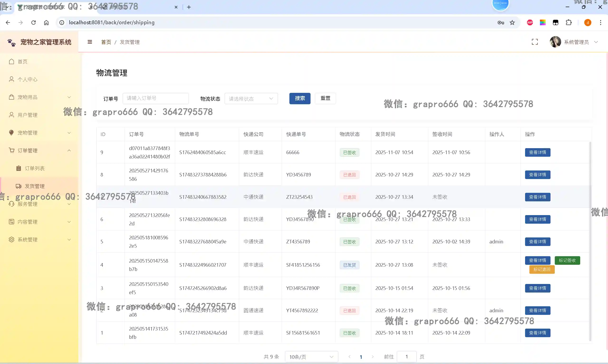
Task: Go to the browser home icon
Action: coord(46,23)
